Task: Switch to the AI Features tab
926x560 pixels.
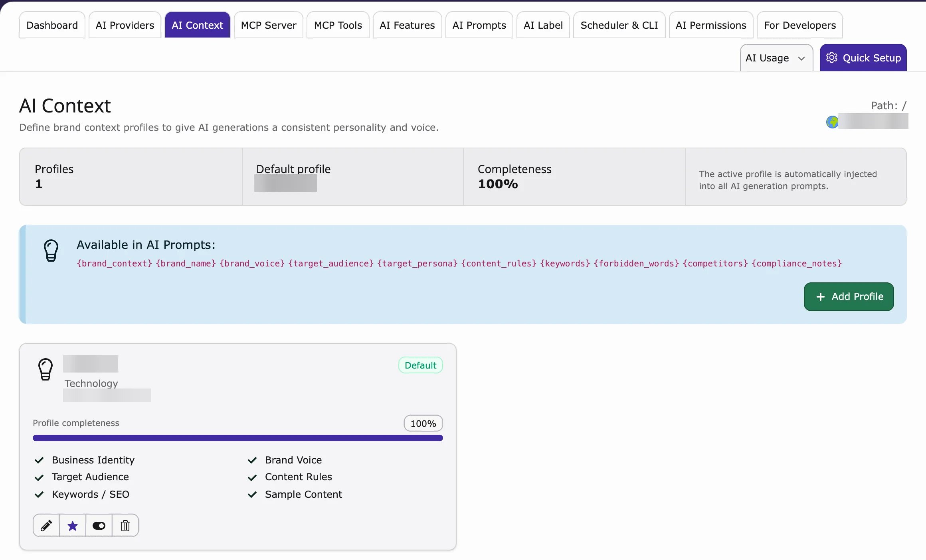Action: pos(407,25)
